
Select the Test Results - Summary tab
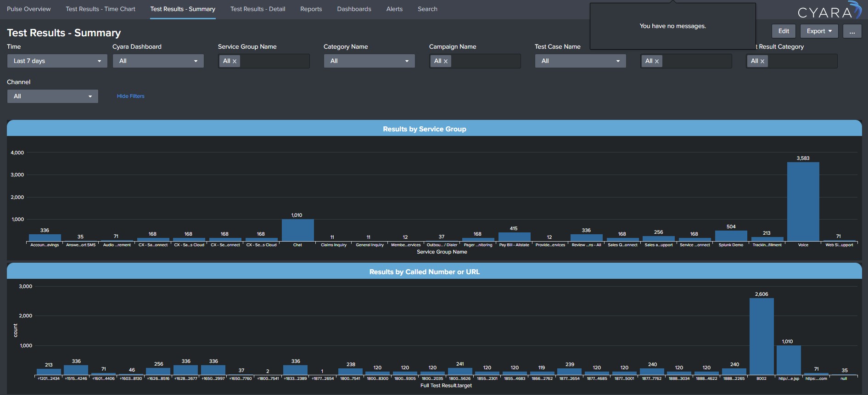183,9
